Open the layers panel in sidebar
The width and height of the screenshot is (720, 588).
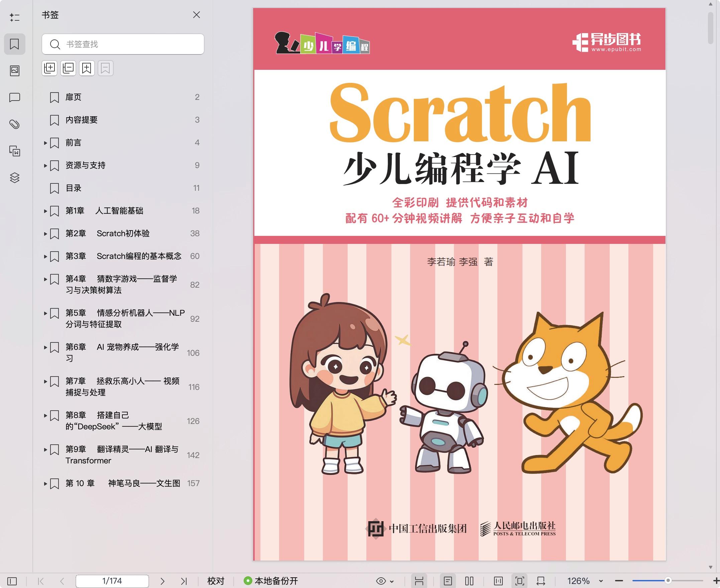point(15,177)
